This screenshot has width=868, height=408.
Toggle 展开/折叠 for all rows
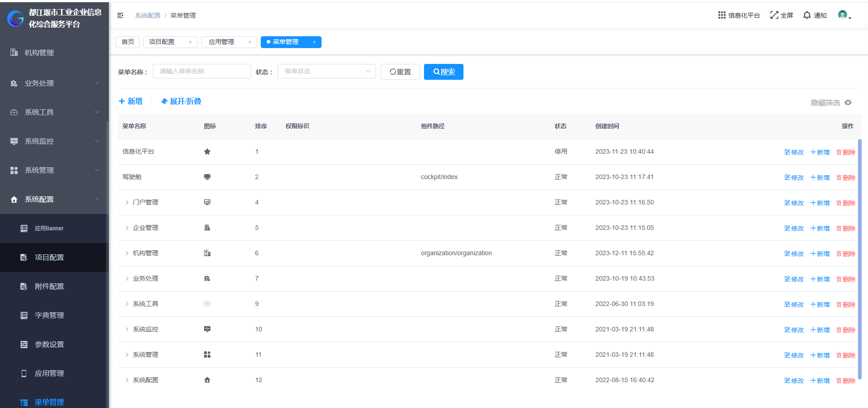tap(181, 102)
